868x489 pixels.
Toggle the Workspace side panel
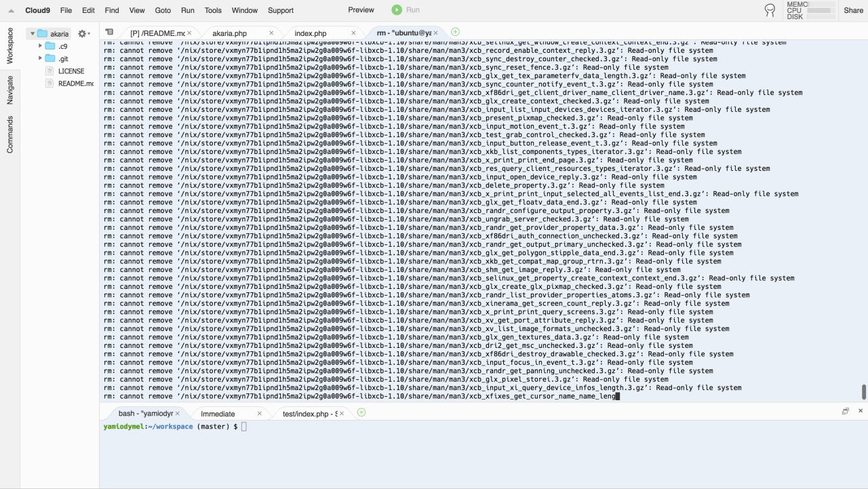tap(9, 46)
